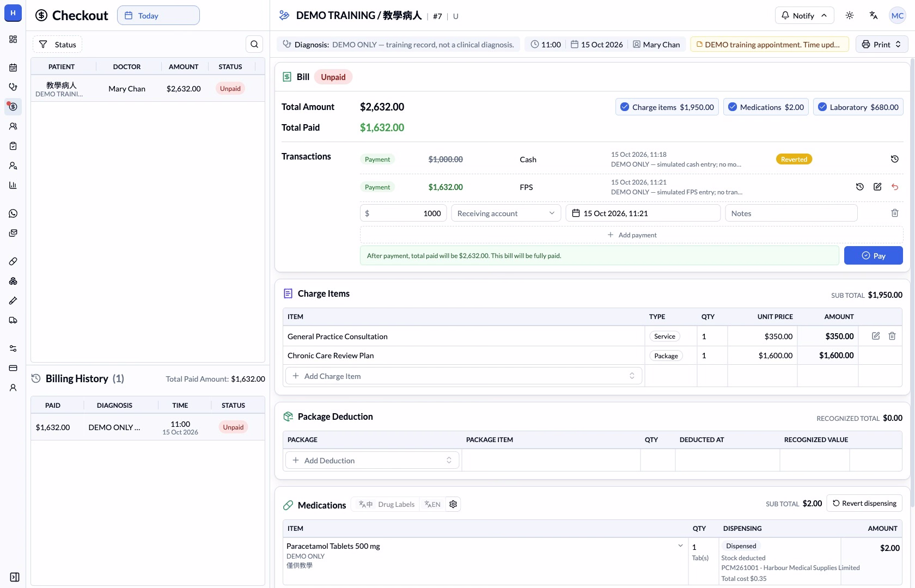Open the MC user avatar menu
The image size is (915, 588).
click(x=897, y=15)
